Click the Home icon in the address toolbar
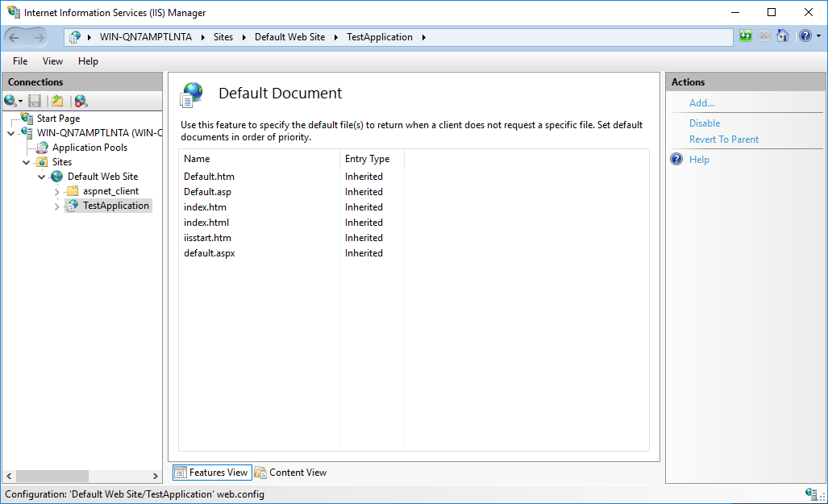This screenshot has width=828, height=504. [782, 35]
